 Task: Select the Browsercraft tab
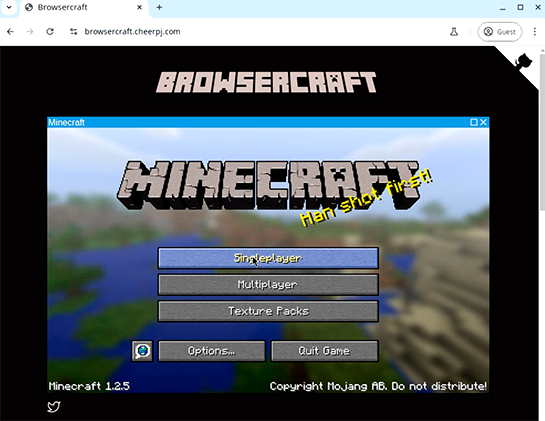pyautogui.click(x=84, y=8)
